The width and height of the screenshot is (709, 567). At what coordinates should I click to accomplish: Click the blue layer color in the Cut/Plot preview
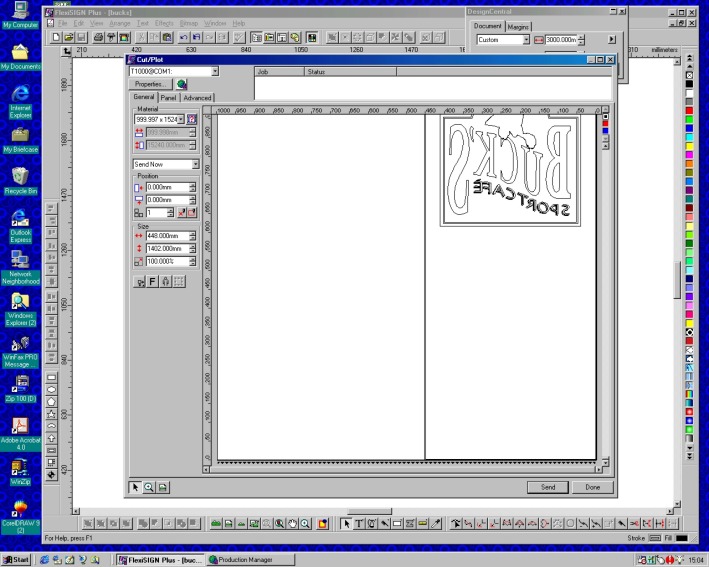pyautogui.click(x=605, y=131)
